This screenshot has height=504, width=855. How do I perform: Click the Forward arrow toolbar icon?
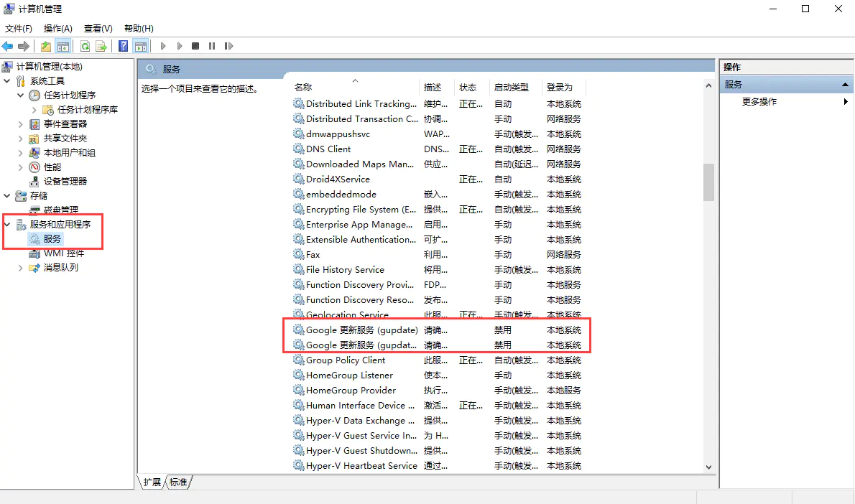click(24, 47)
